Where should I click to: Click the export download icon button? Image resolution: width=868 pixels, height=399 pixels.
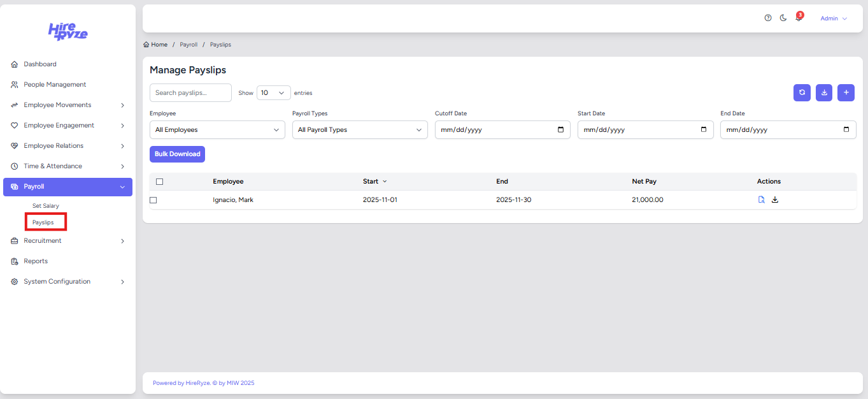[x=824, y=92]
